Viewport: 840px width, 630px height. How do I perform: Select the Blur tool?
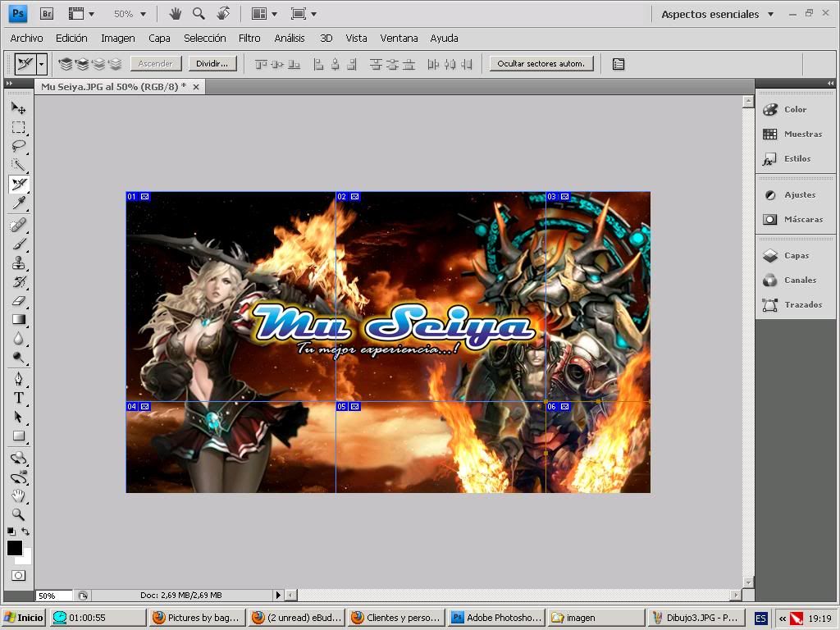(18, 339)
